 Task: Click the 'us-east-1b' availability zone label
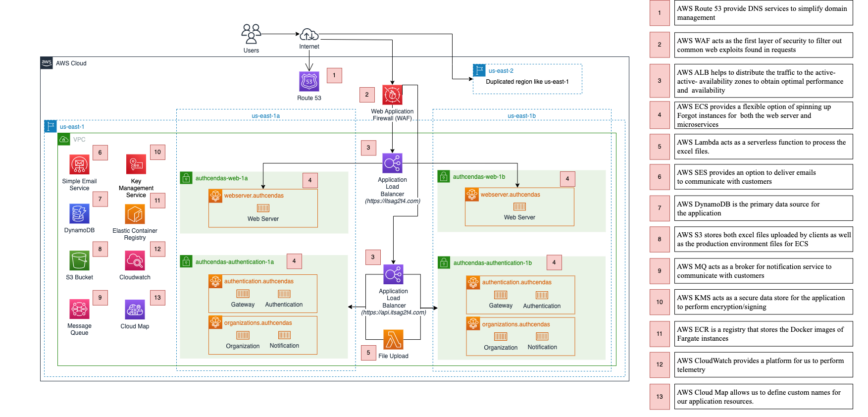(x=522, y=116)
